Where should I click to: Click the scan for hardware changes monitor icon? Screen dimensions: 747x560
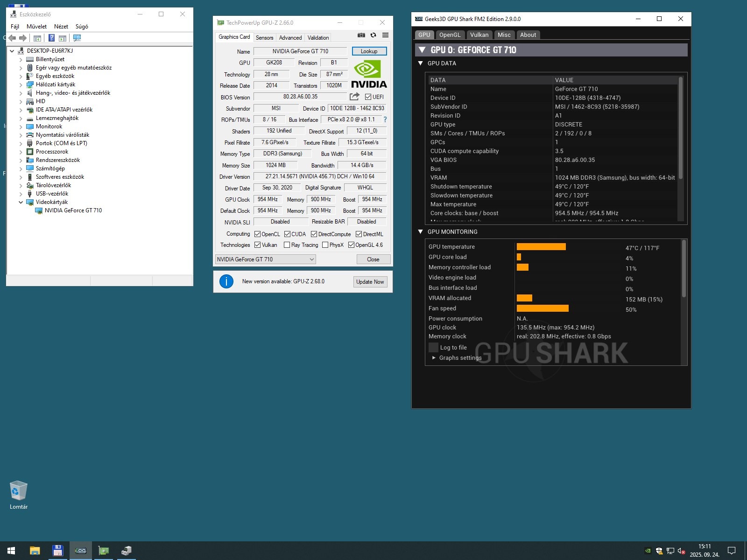(77, 38)
